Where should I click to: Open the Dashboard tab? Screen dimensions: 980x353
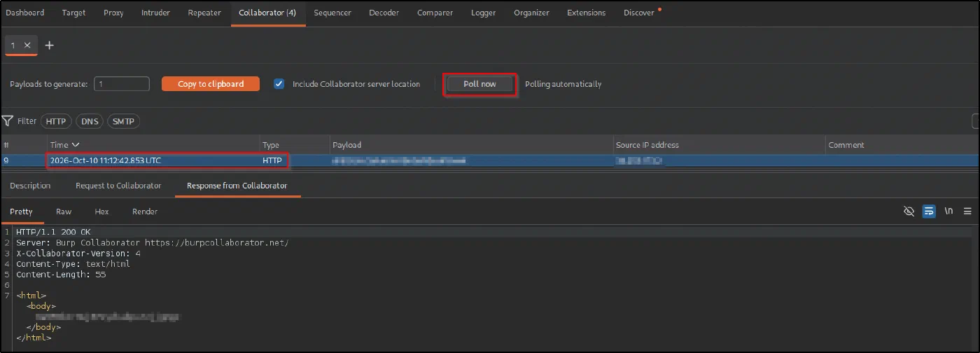coord(25,13)
